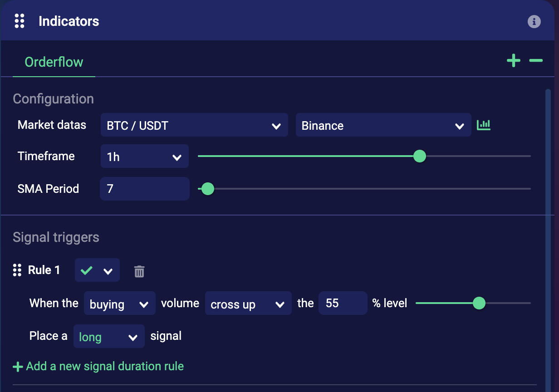Add a new indicator with plus icon

[514, 61]
